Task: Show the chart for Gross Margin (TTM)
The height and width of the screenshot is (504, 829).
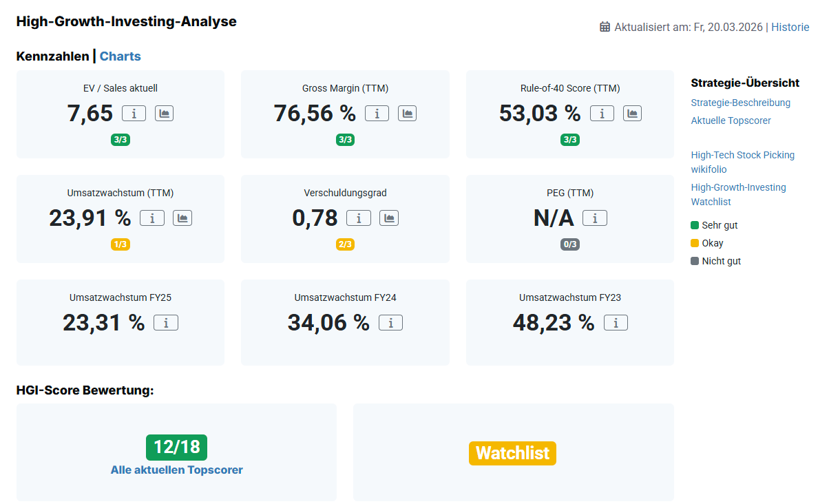Action: (x=407, y=114)
